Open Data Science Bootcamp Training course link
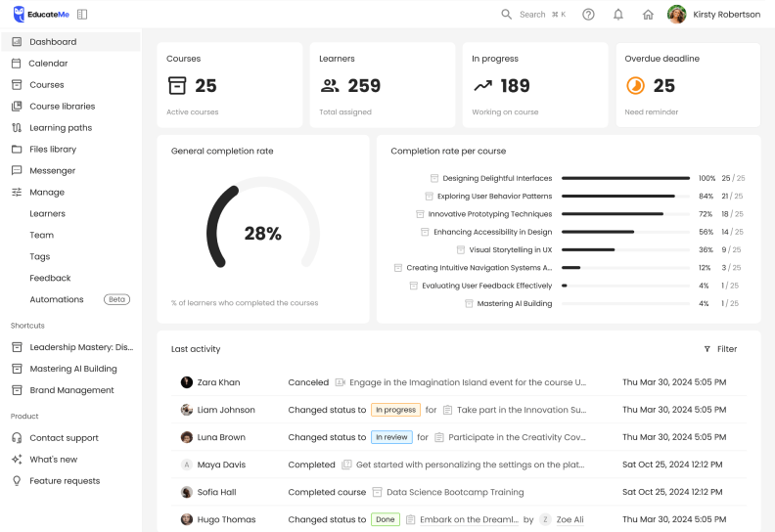 [x=454, y=492]
